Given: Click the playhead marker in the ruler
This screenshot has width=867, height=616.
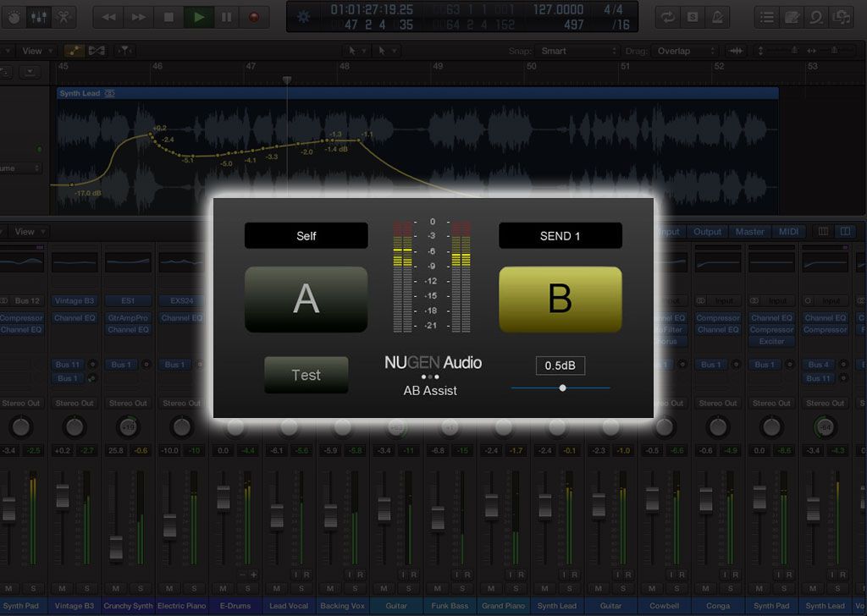Looking at the screenshot, I should click(286, 80).
